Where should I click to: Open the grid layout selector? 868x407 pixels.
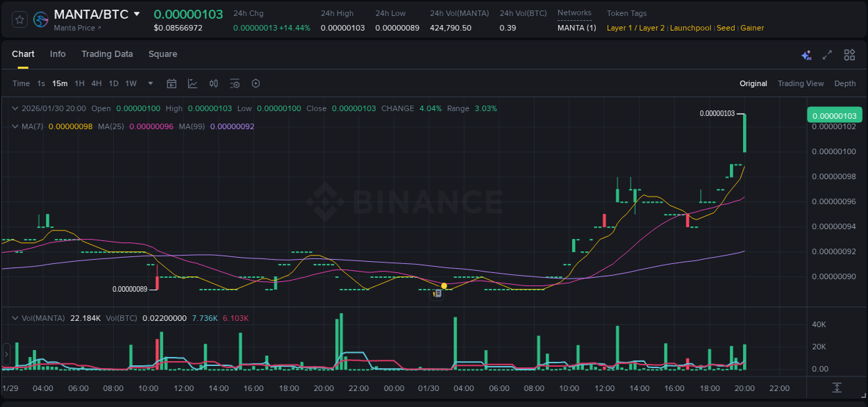tap(849, 54)
